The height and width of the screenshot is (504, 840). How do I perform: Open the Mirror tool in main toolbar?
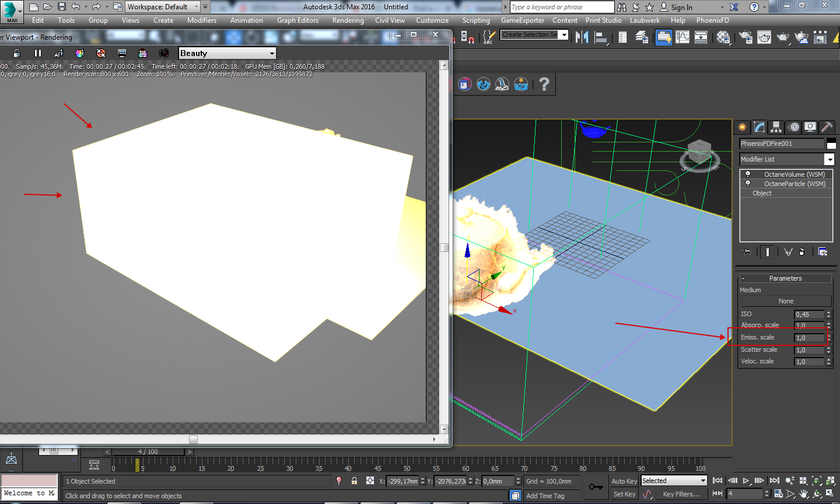[582, 37]
